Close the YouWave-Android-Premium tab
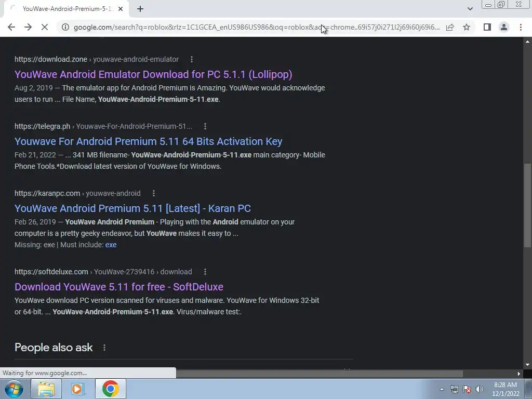 (121, 9)
